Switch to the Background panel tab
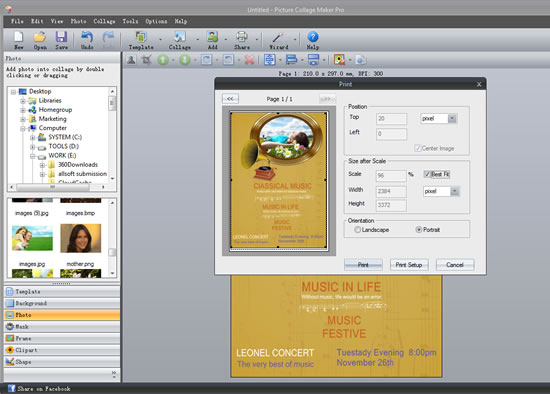Screen dimensions: 550x394 coord(62,303)
